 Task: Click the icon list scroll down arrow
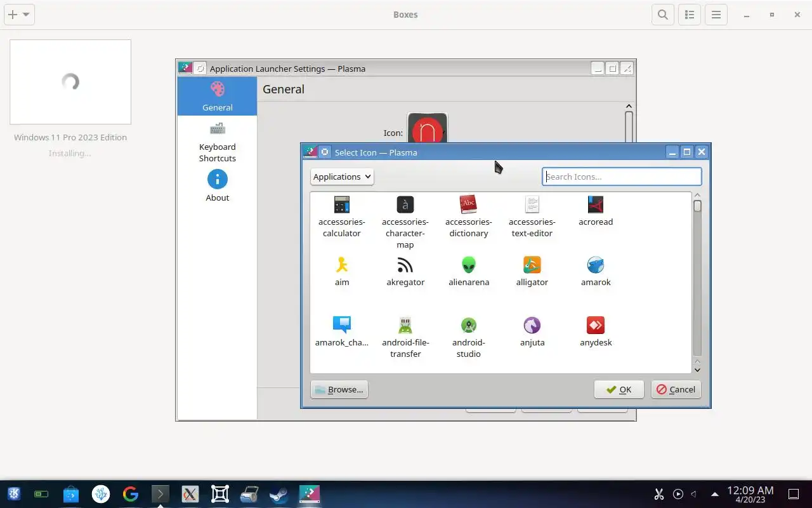point(697,370)
